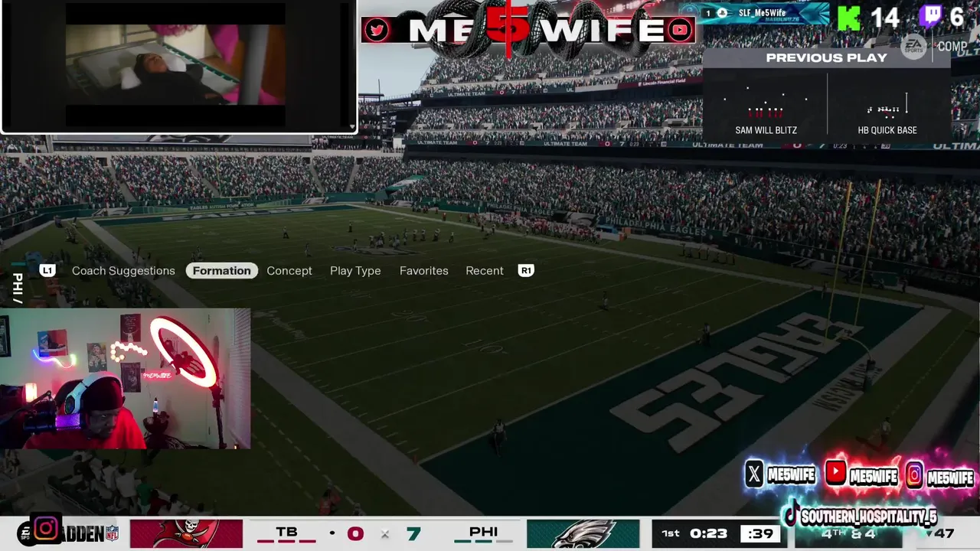Click the 4th & 4 down indicator
The height and width of the screenshot is (551, 980).
coord(848,533)
